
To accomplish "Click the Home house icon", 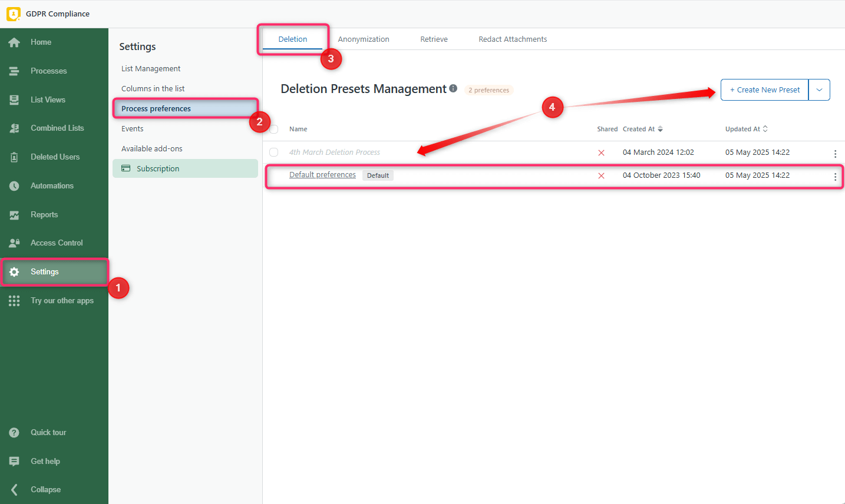I will click(14, 42).
